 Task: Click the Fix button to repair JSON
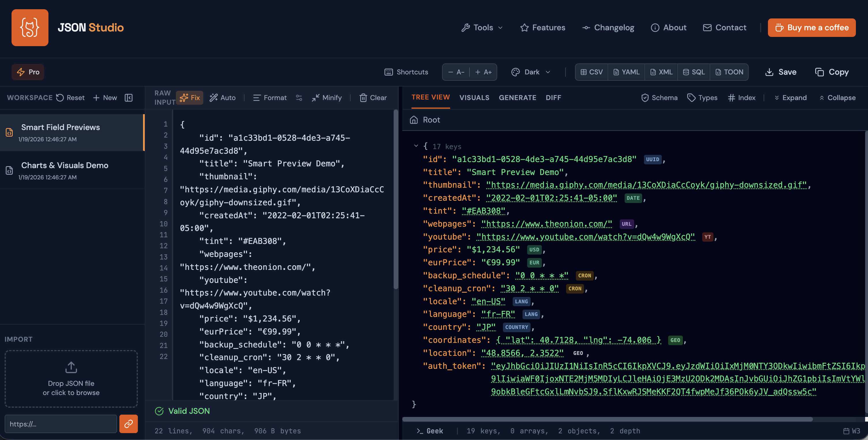tap(190, 98)
